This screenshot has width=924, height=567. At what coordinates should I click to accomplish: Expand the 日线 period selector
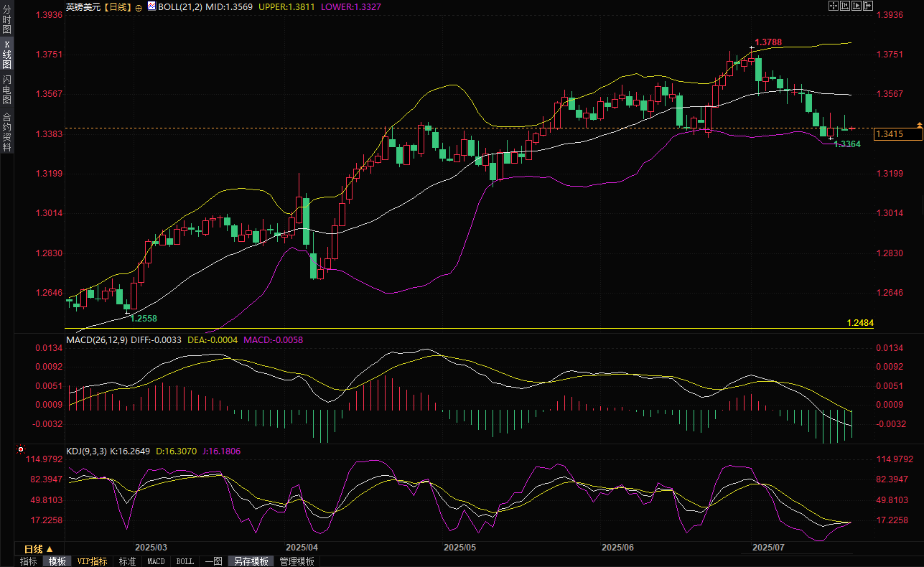click(38, 549)
